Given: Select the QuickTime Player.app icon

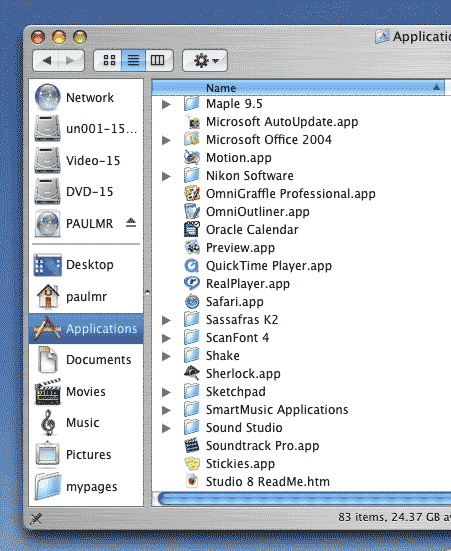Looking at the screenshot, I should 192,266.
